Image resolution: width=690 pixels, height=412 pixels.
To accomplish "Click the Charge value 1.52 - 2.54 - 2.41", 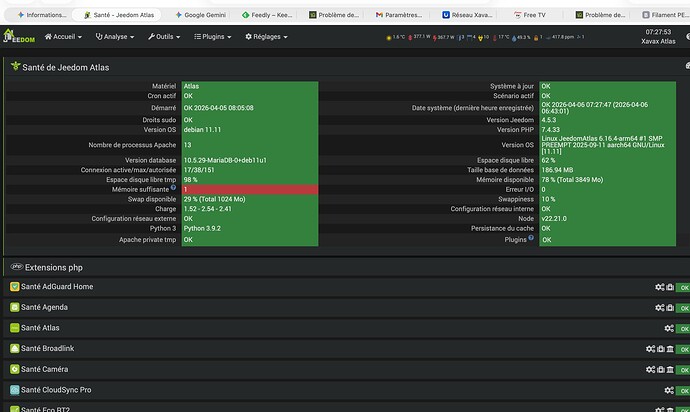I will 207,209.
